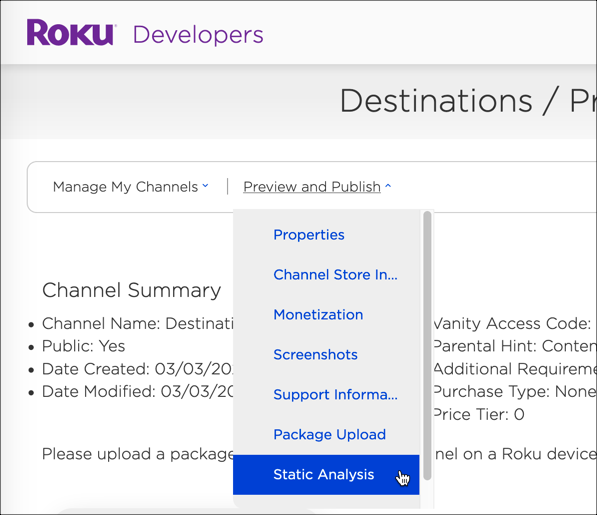597x515 pixels.
Task: Click the 'Purchase Type: None' text
Action: click(515, 392)
